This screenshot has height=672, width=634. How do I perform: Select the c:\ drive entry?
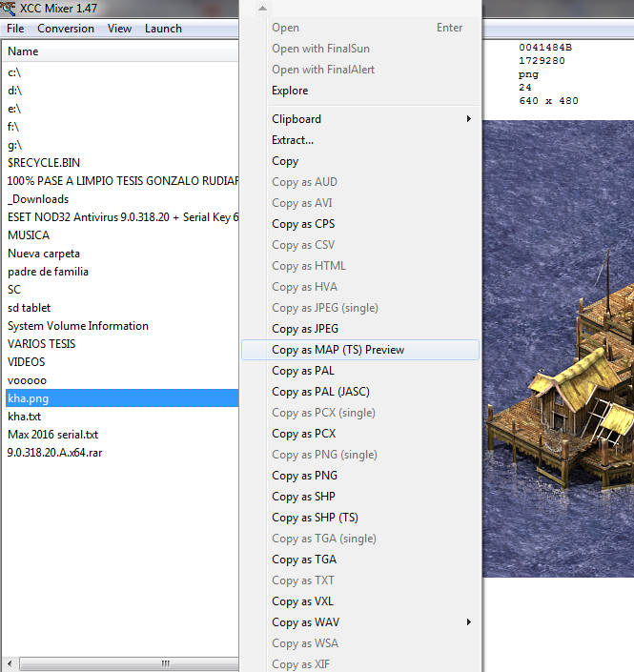pos(14,72)
